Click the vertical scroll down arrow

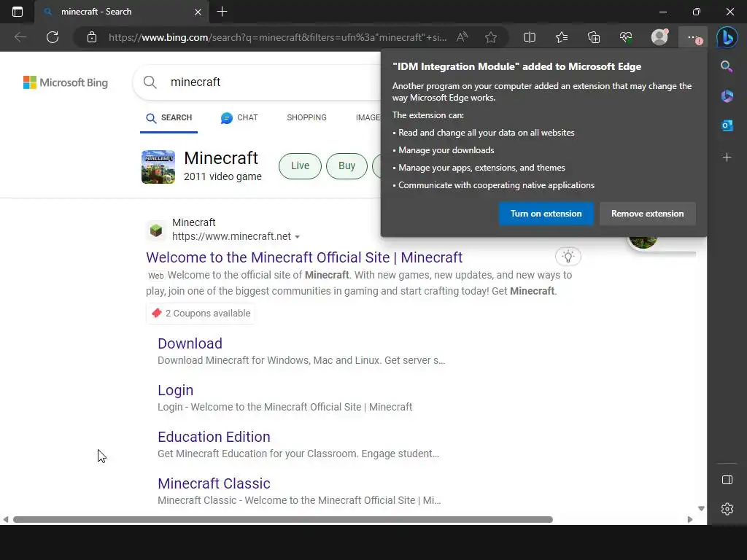coord(701,508)
